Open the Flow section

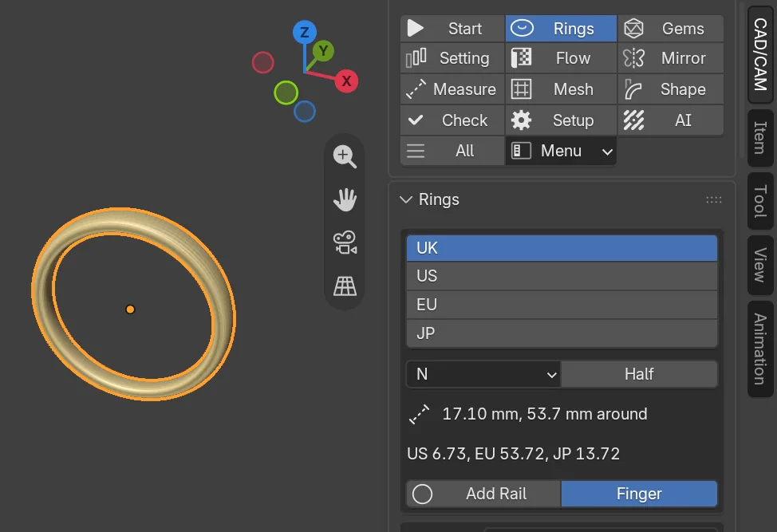[x=561, y=58]
